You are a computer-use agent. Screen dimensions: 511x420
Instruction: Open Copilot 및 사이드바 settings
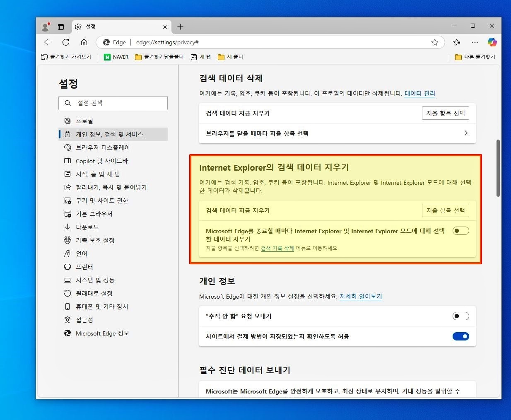pyautogui.click(x=113, y=161)
